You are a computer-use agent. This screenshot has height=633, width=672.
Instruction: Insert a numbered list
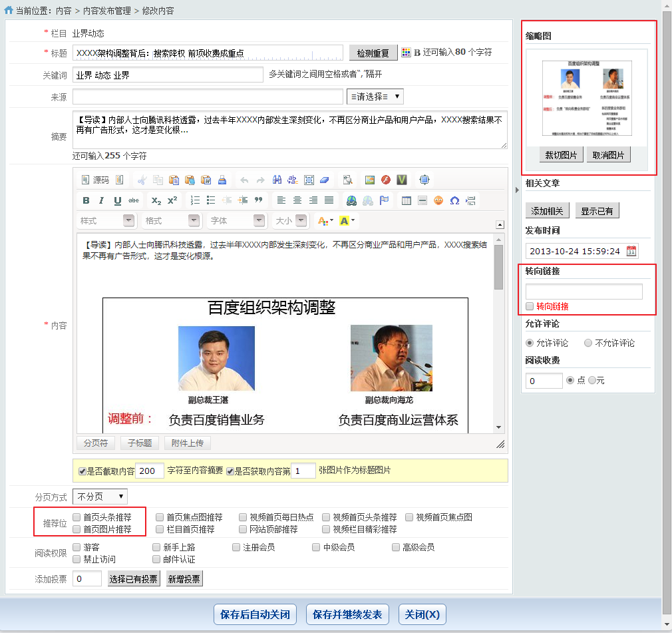coord(195,200)
